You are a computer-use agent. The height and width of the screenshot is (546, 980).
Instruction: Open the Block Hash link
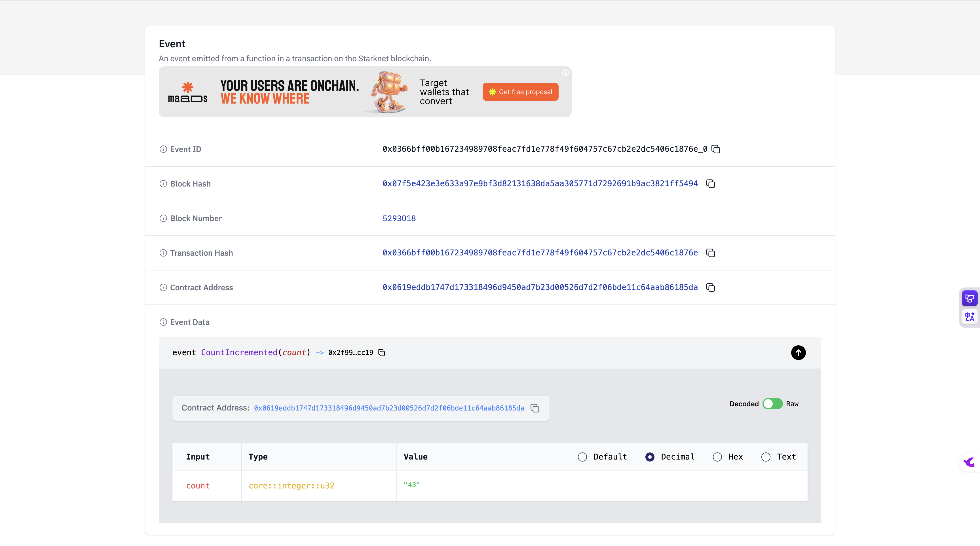click(x=540, y=184)
